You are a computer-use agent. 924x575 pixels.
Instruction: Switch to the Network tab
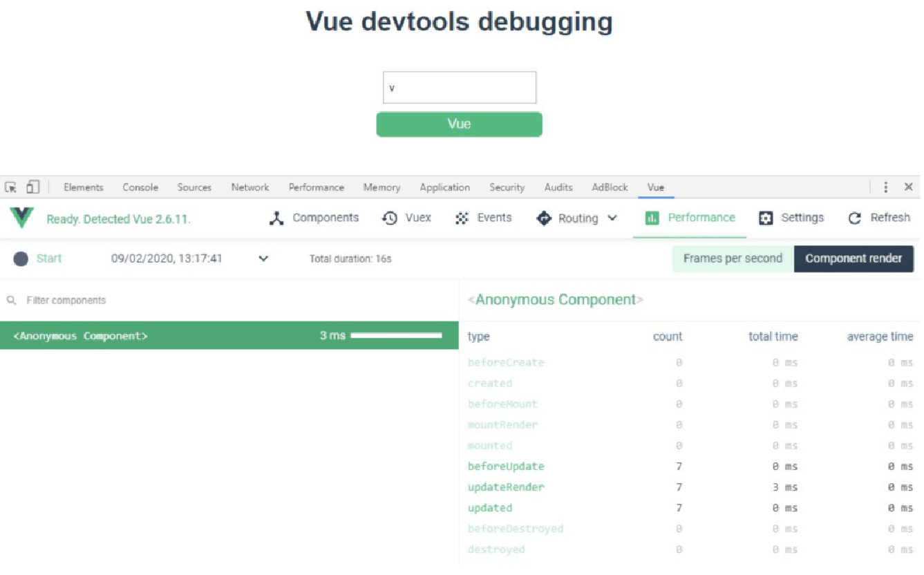coord(250,187)
